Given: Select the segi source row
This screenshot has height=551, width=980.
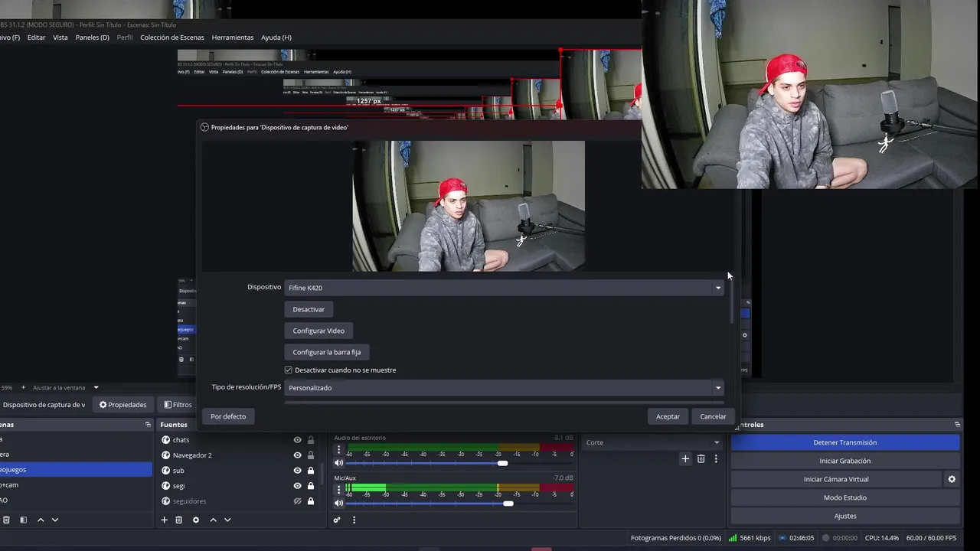Looking at the screenshot, I should click(237, 486).
